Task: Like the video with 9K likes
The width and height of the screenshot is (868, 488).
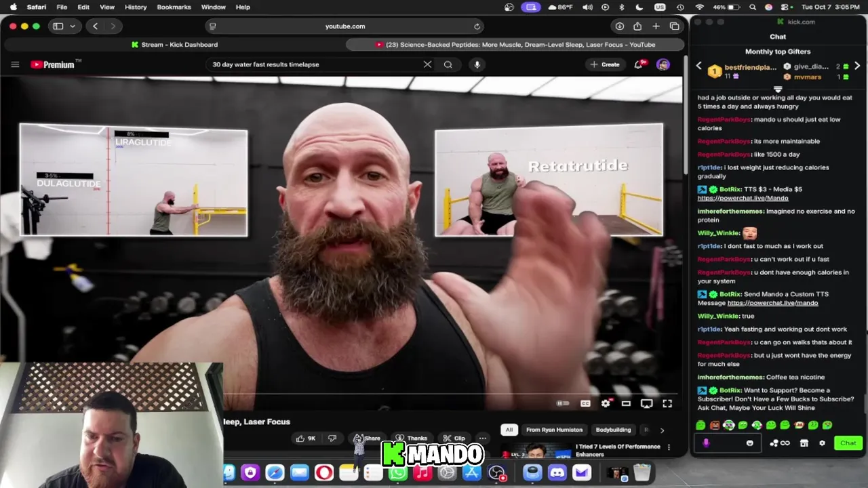Action: 305,439
